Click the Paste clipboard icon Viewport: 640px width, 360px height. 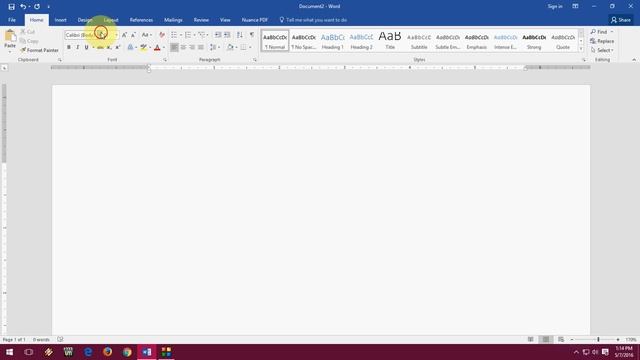coord(10,37)
